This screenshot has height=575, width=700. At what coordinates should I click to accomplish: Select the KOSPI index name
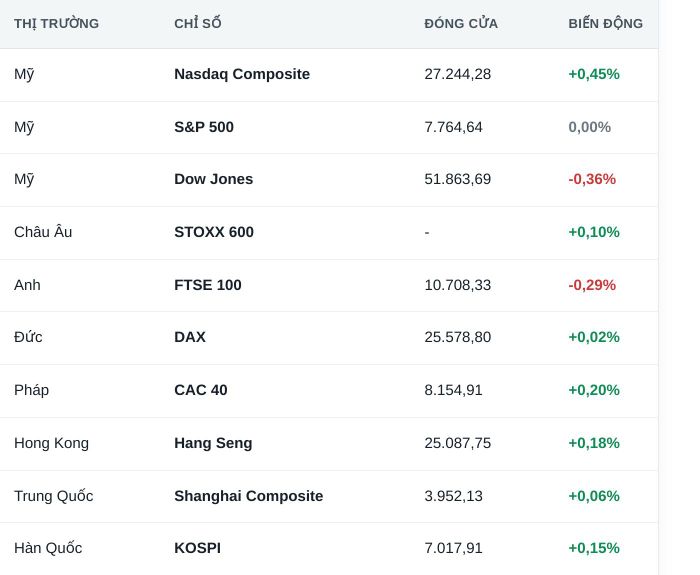pyautogui.click(x=197, y=548)
